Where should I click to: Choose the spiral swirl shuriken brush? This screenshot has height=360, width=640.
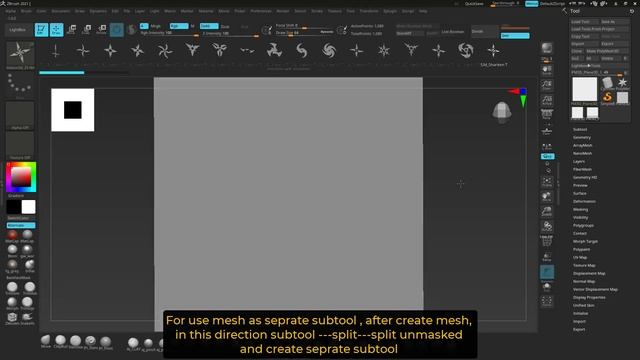pyautogui.click(x=329, y=51)
